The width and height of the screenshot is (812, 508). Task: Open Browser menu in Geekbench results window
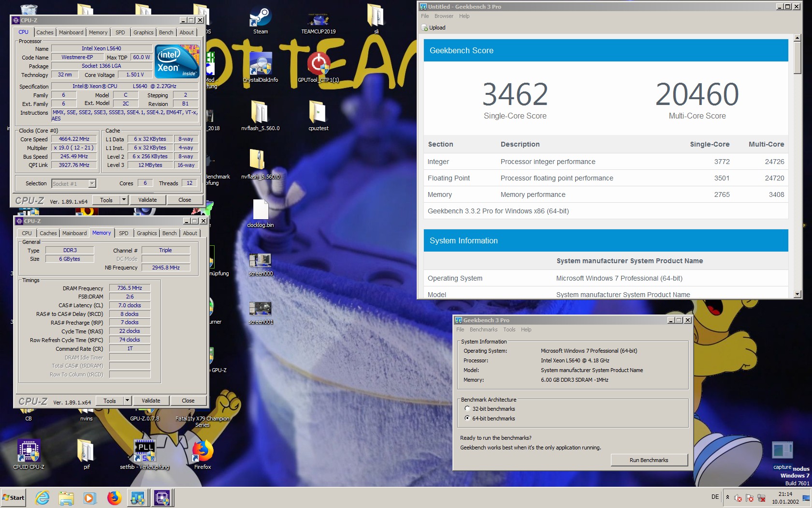tap(444, 16)
